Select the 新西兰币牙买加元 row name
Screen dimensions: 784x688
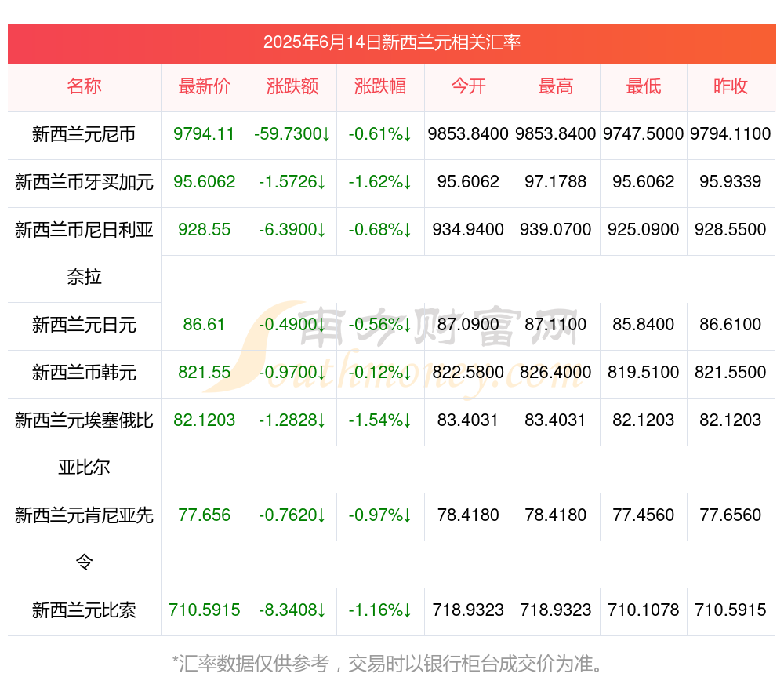pyautogui.click(x=84, y=182)
